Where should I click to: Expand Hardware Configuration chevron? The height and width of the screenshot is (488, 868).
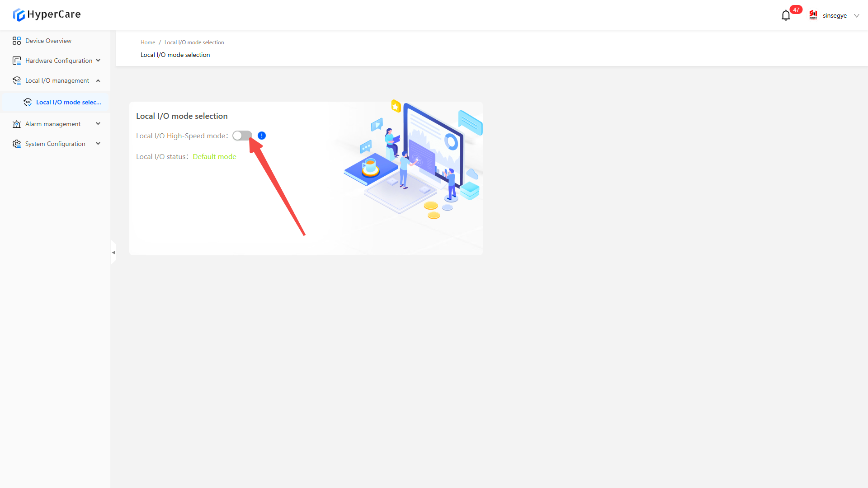click(98, 61)
